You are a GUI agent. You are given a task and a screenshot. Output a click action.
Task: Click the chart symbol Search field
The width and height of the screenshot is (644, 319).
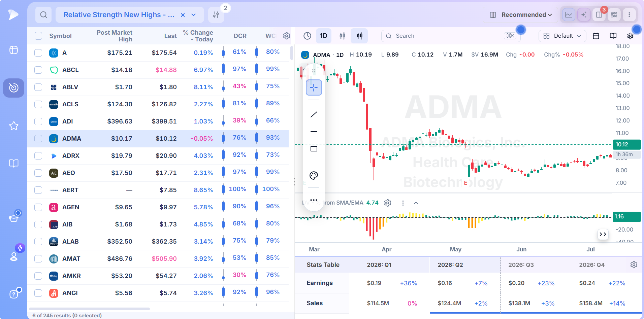(451, 36)
